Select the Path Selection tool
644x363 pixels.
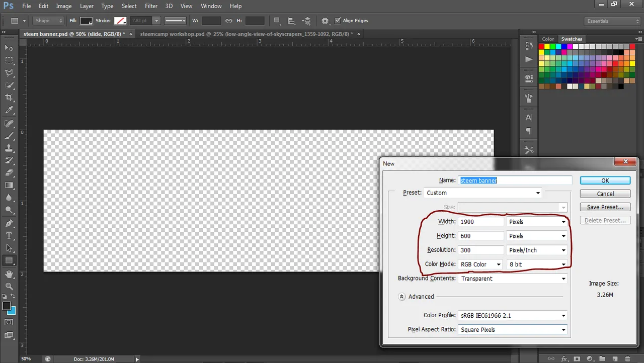pos(9,248)
